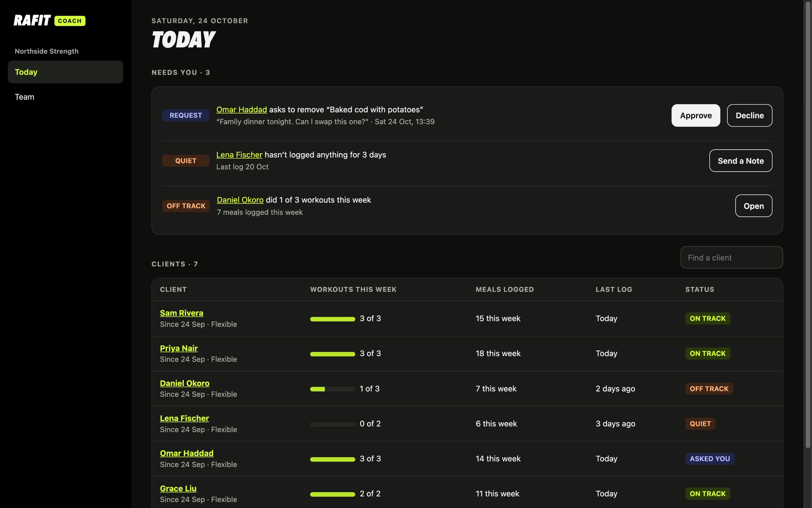Screen dimensions: 812x508
Task: Click the COACH badge beside the logo
Action: tap(70, 21)
